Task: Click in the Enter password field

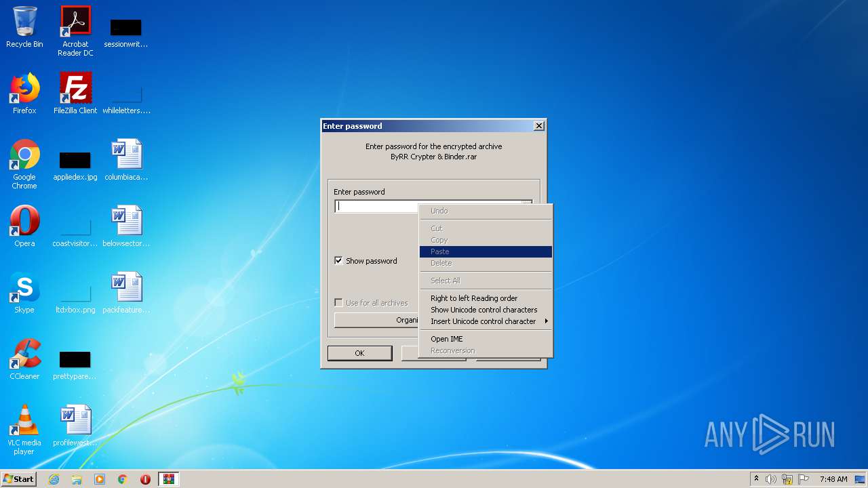Action: coord(433,207)
